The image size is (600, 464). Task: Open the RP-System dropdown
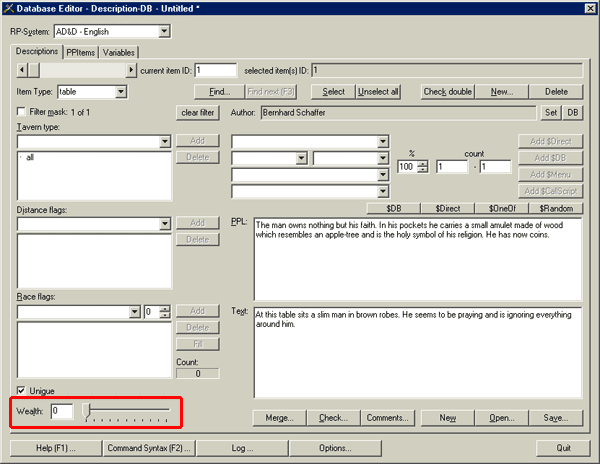(x=163, y=32)
